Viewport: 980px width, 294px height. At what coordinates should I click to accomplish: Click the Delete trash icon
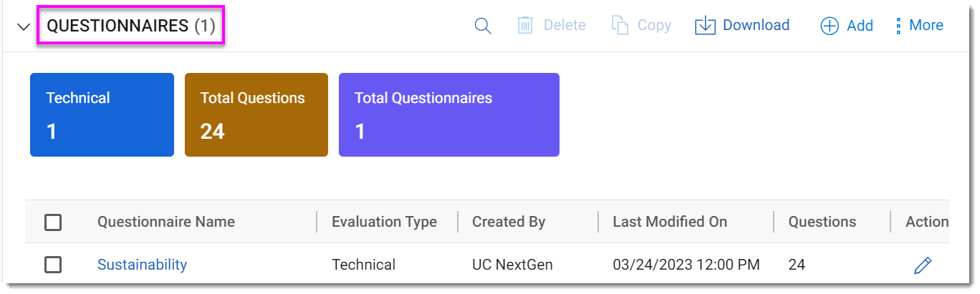coord(526,26)
